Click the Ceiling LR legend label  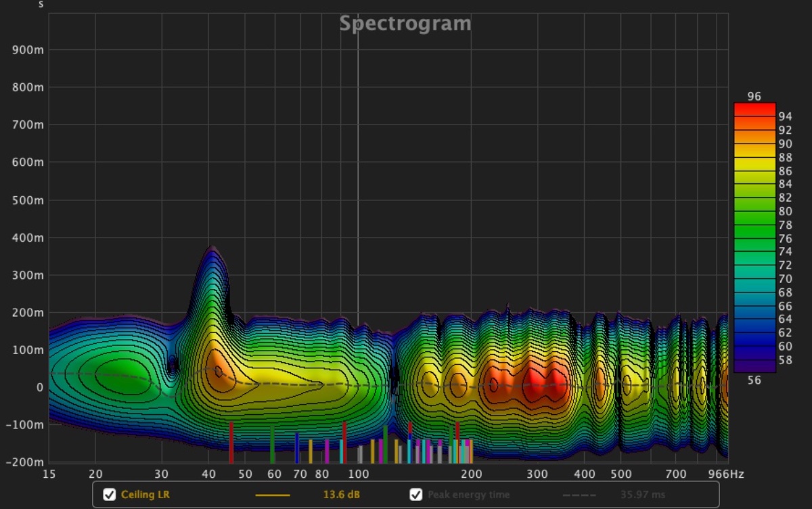[x=145, y=495]
